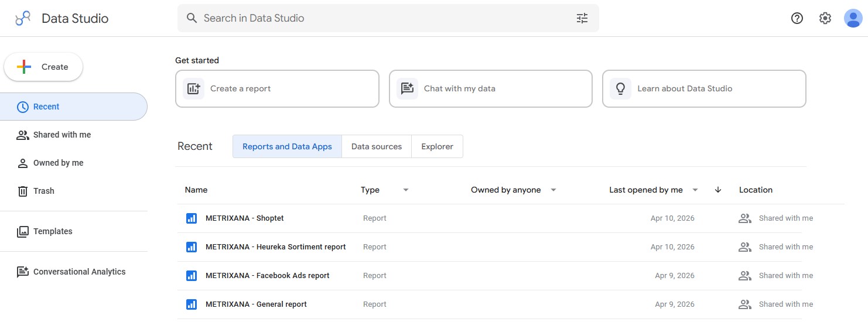
Task: Switch to the Explorer tab
Action: point(437,146)
